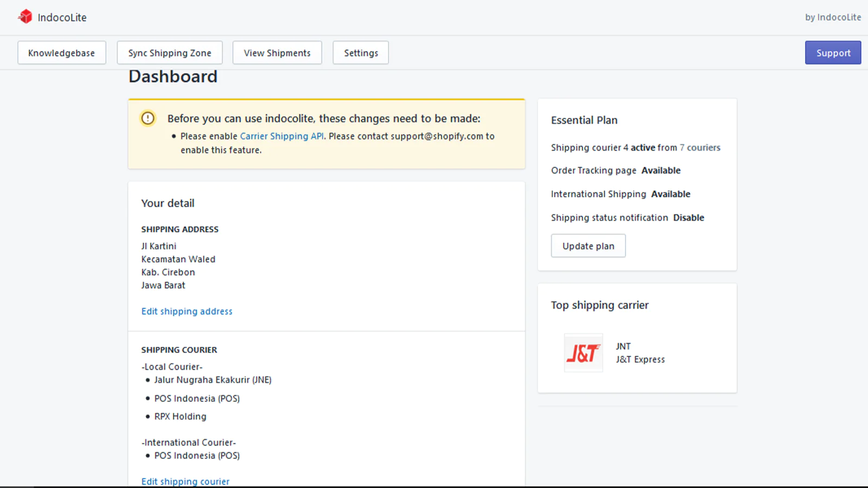The width and height of the screenshot is (868, 488).
Task: Click the IndocoLite brand name text
Action: point(62,17)
